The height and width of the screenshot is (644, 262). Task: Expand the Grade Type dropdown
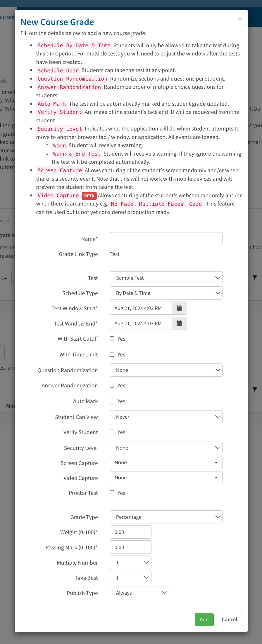click(166, 517)
